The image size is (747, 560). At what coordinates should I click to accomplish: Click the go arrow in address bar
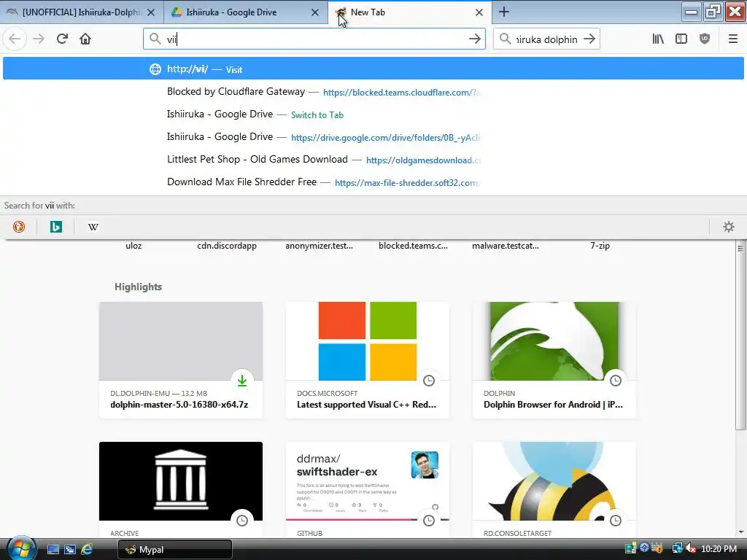[474, 39]
